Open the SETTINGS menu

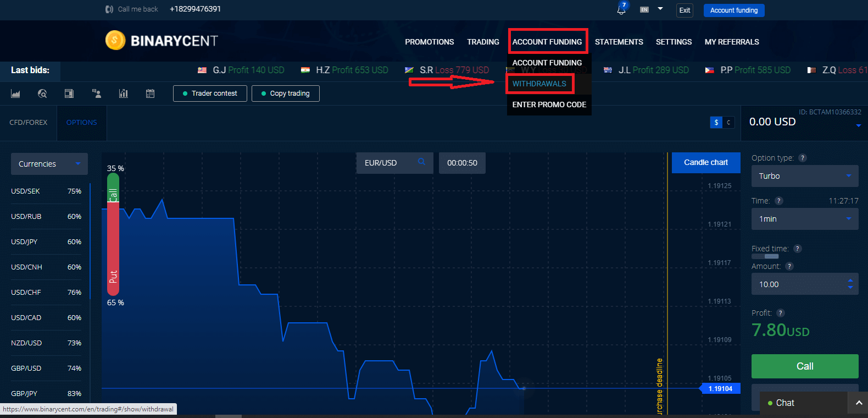click(x=674, y=42)
